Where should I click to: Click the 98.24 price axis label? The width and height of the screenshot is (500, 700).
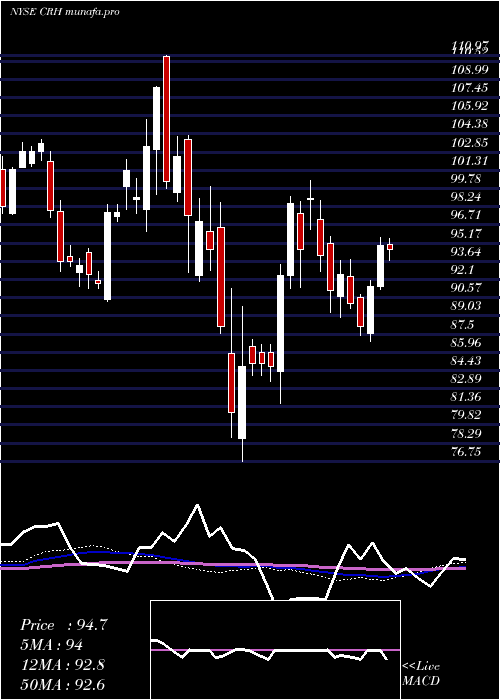click(466, 197)
